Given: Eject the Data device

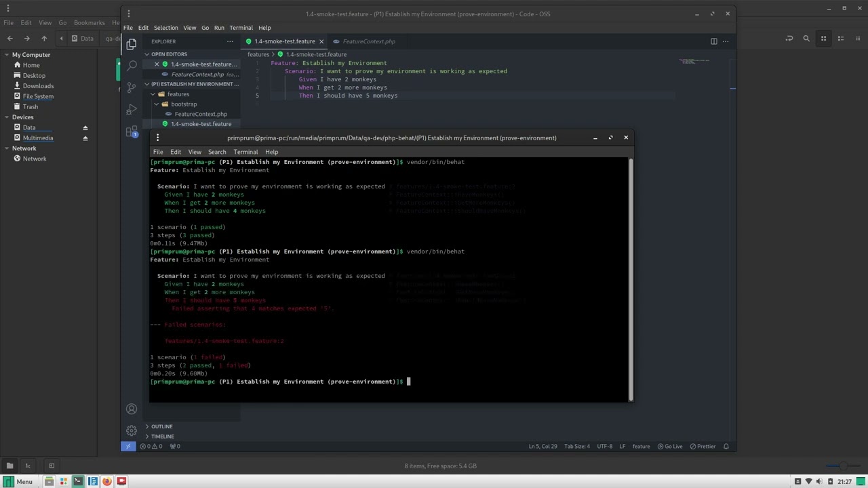Looking at the screenshot, I should click(x=85, y=127).
